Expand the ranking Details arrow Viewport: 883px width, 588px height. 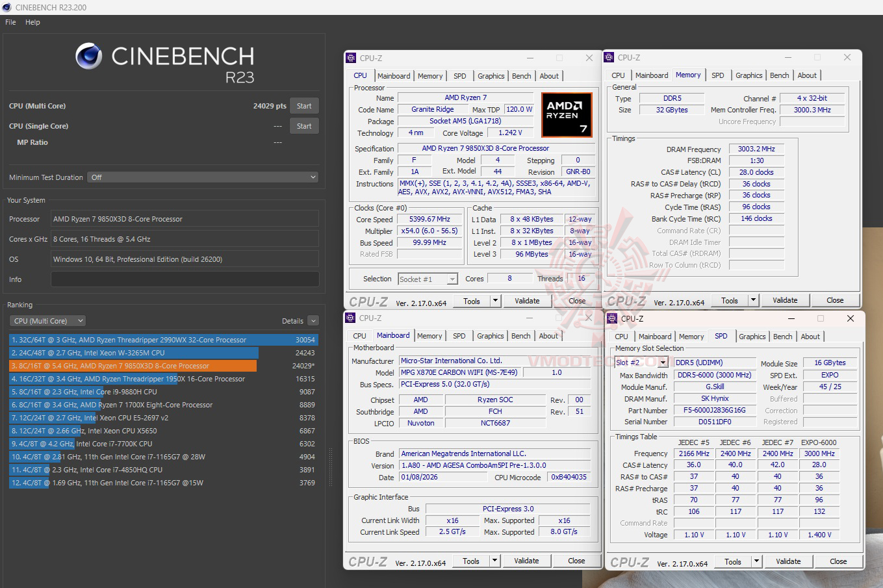coord(313,321)
